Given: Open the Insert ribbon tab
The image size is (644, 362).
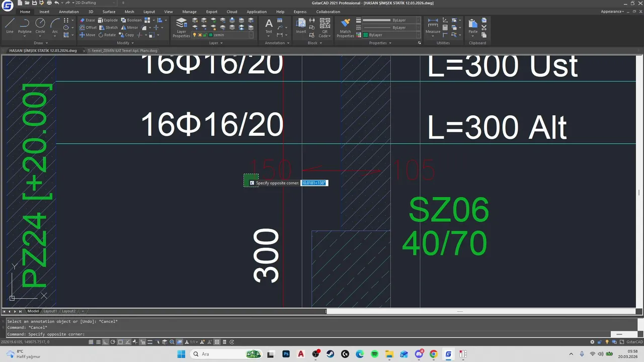Looking at the screenshot, I should (44, 12).
